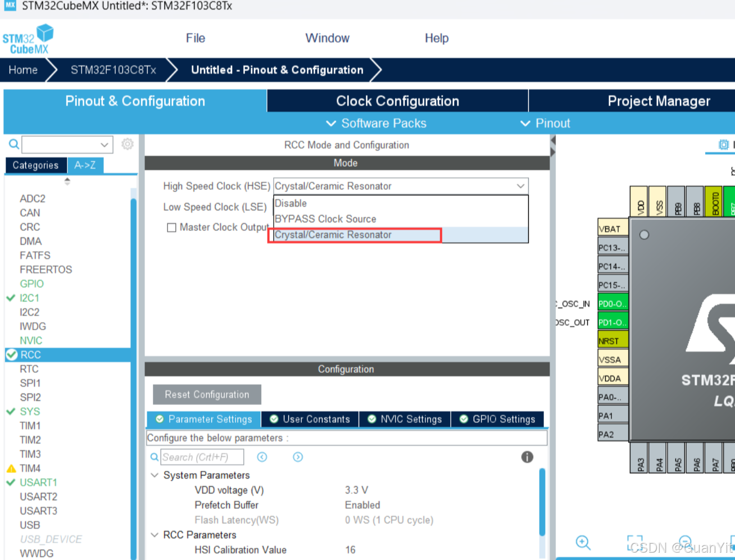Click the search icon in parameter settings
Viewport: 735px width, 560px height.
click(x=154, y=457)
